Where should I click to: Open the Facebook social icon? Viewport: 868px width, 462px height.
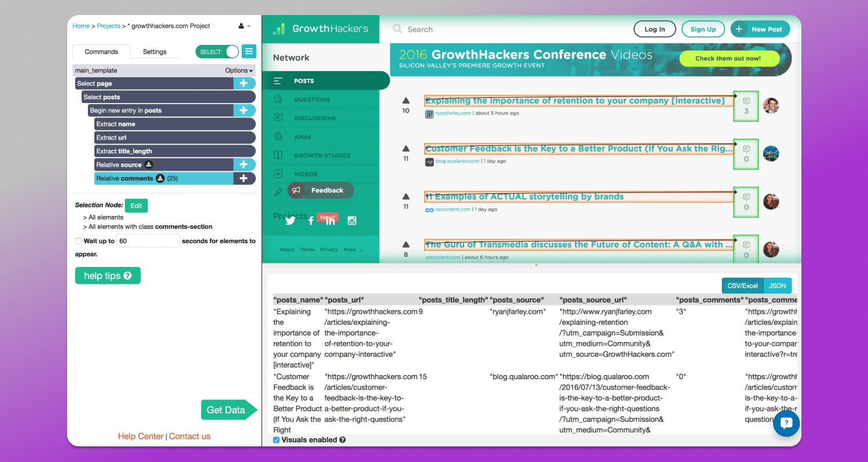311,221
